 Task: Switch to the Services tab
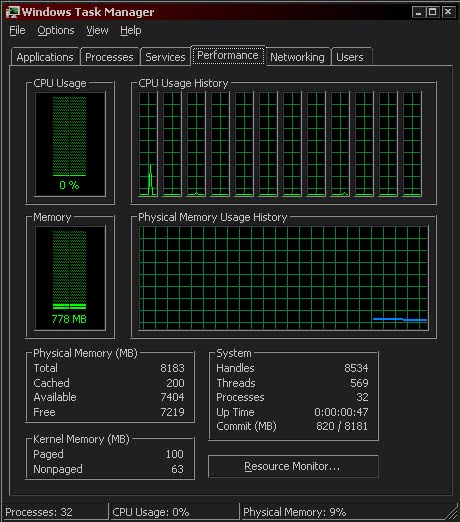[x=165, y=57]
